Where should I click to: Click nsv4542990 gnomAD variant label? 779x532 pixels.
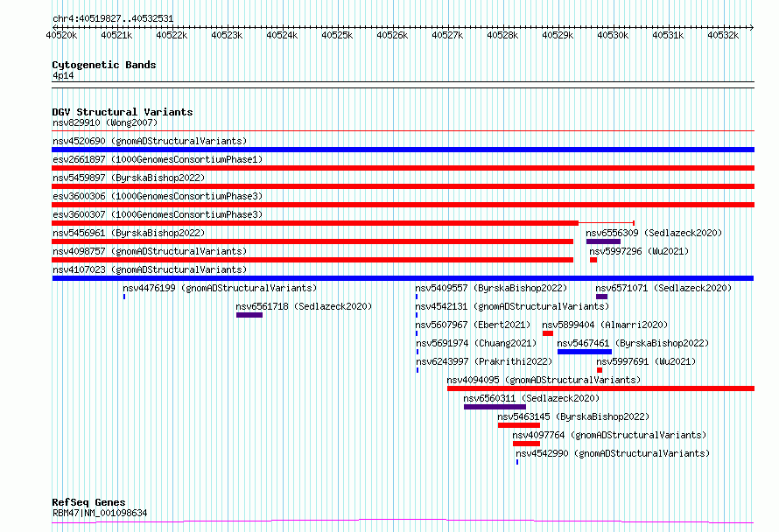(613, 453)
